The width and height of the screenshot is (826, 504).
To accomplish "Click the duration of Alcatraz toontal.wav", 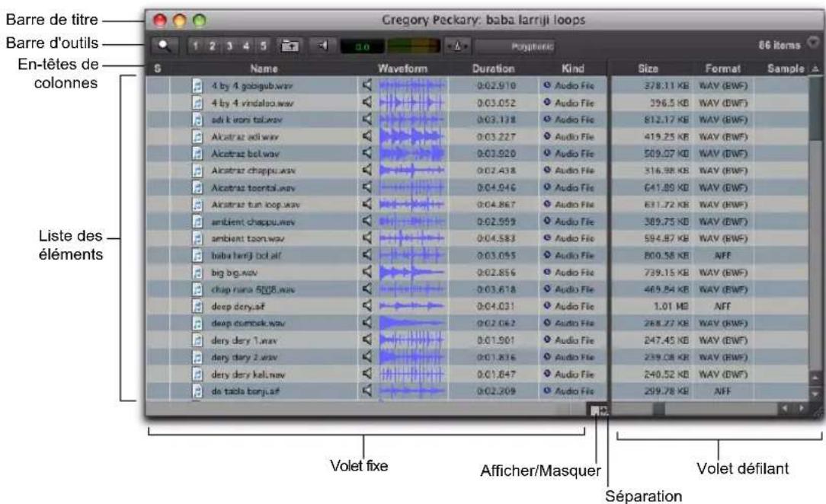I will click(x=496, y=187).
